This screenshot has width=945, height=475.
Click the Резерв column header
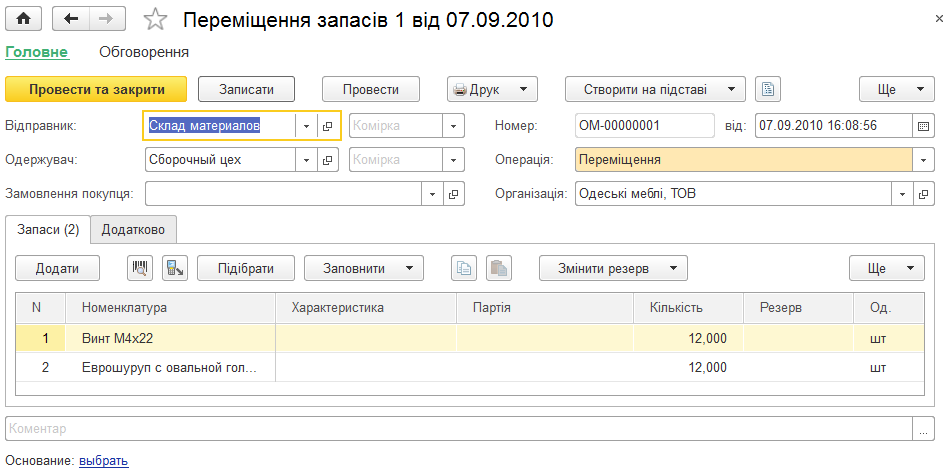point(799,307)
